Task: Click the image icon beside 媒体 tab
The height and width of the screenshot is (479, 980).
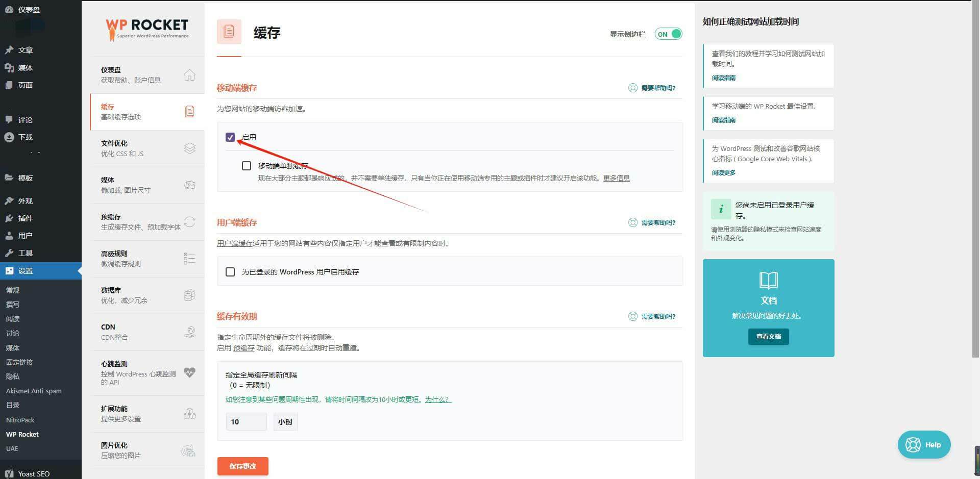Action: pos(190,185)
